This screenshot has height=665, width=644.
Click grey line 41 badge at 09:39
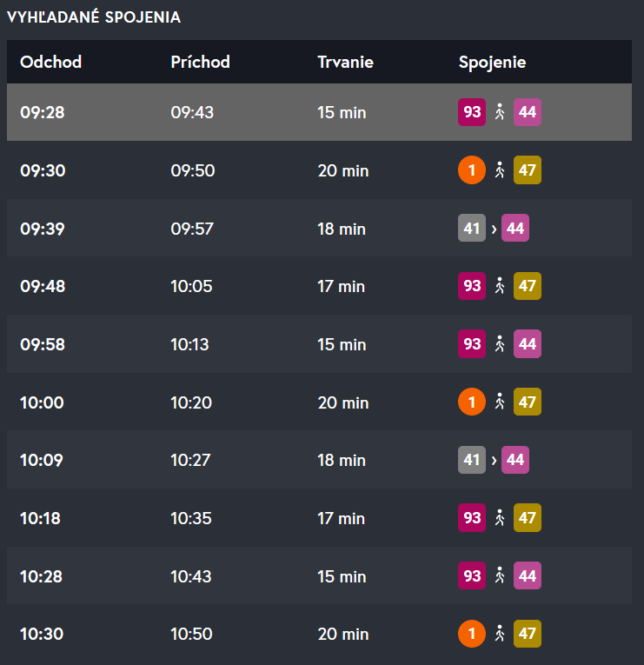click(472, 229)
